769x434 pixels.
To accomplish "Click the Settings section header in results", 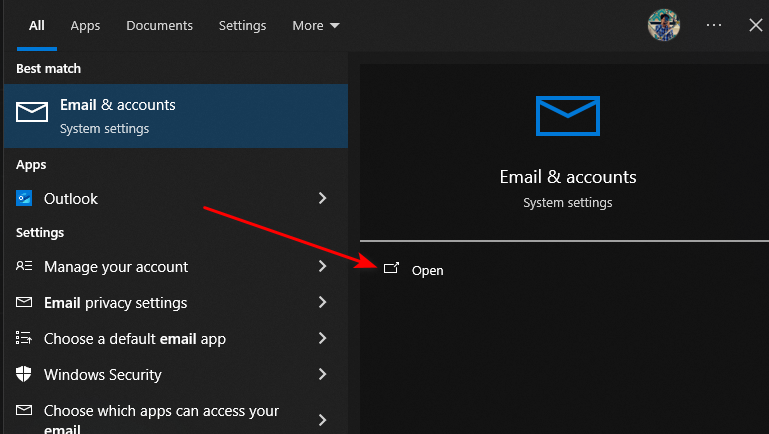I will pos(40,232).
